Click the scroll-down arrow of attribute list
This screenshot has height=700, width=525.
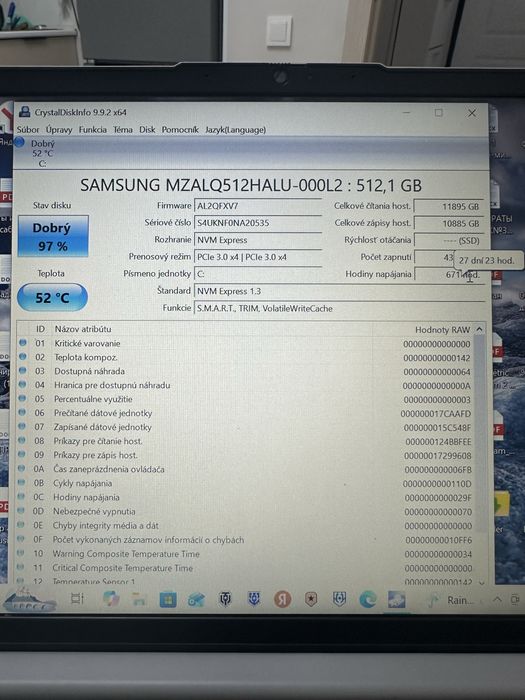click(481, 582)
